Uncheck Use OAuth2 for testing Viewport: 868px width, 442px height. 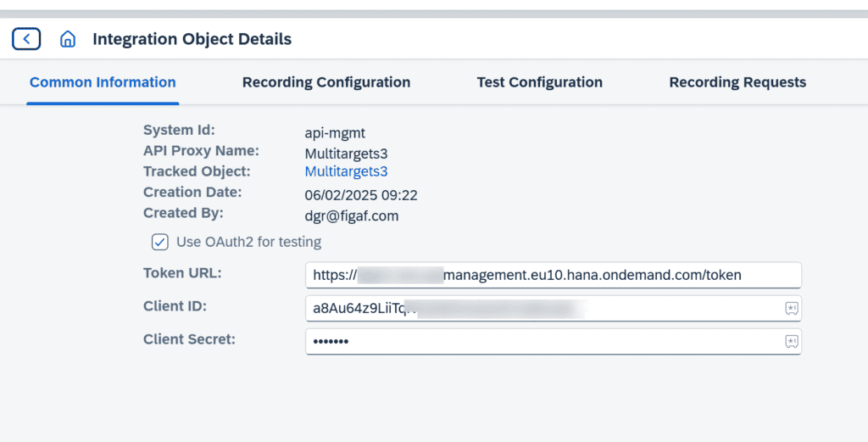(x=160, y=242)
